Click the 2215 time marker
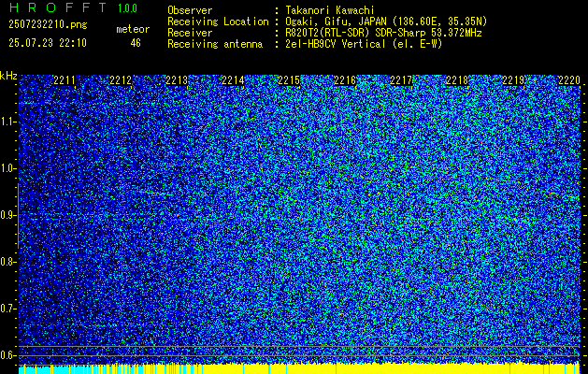 [x=289, y=80]
